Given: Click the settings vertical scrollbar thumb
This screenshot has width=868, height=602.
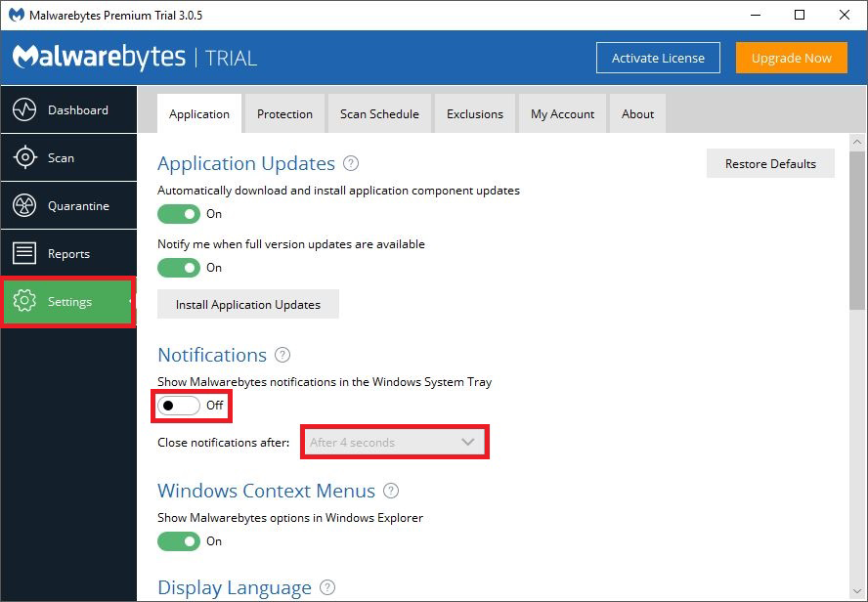Looking at the screenshot, I should pos(857,230).
